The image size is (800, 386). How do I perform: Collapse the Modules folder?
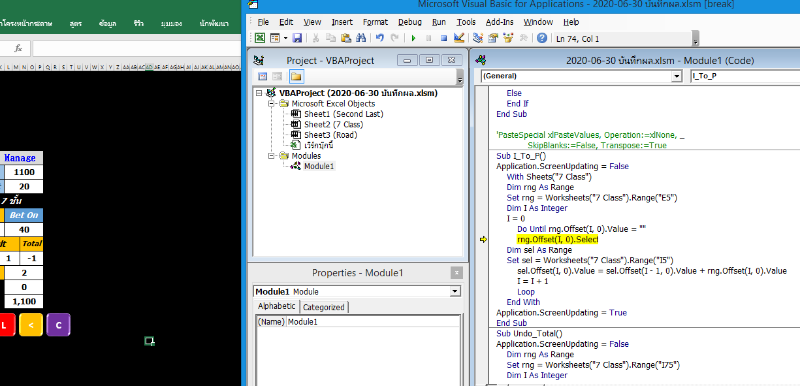[271, 156]
